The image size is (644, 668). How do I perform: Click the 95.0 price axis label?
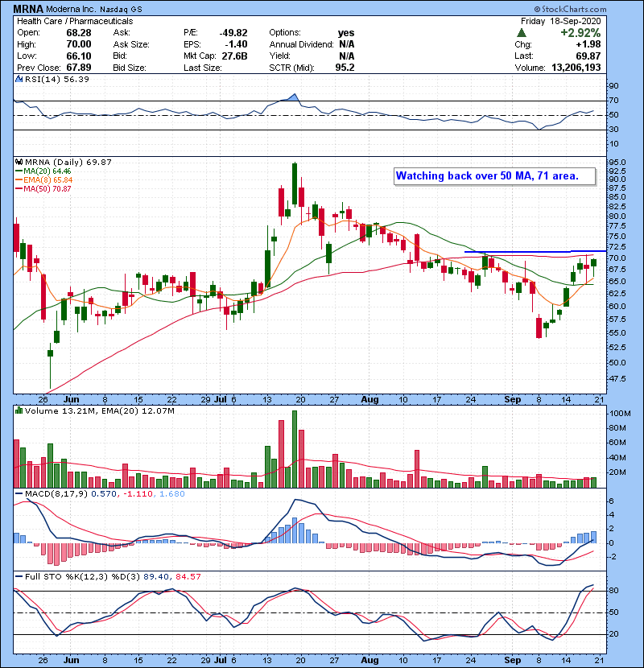click(617, 163)
